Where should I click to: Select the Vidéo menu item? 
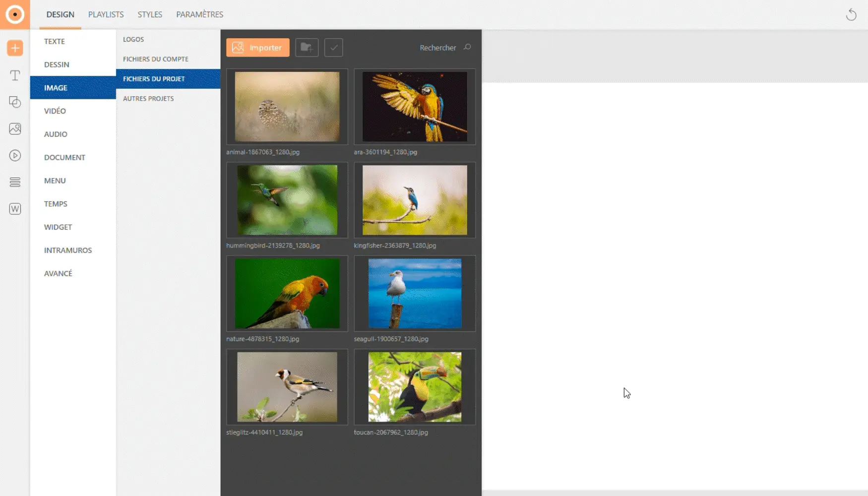[55, 111]
